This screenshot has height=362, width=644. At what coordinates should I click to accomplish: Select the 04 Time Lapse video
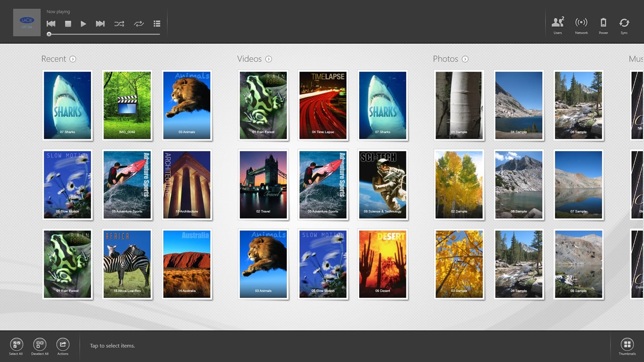coord(323,105)
